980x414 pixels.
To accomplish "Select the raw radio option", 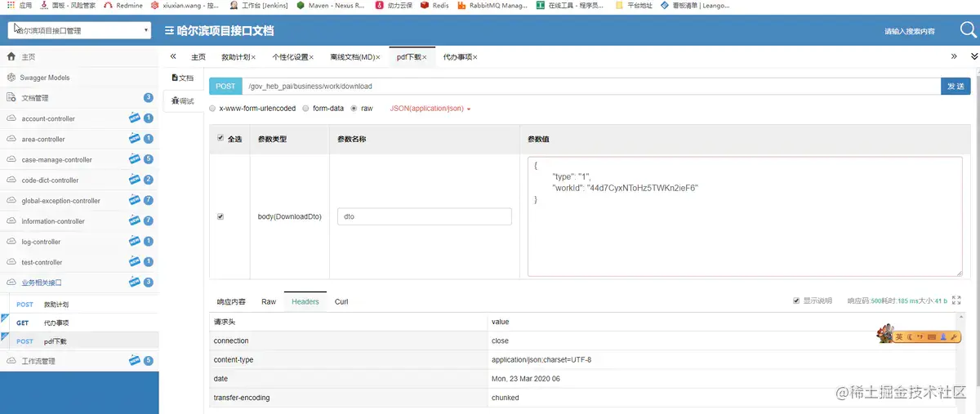I will (354, 108).
